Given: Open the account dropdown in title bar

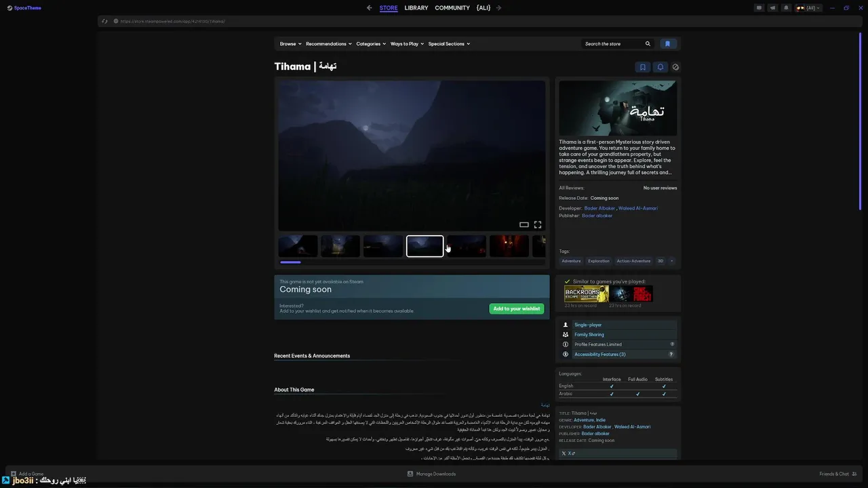Looking at the screenshot, I should (809, 8).
